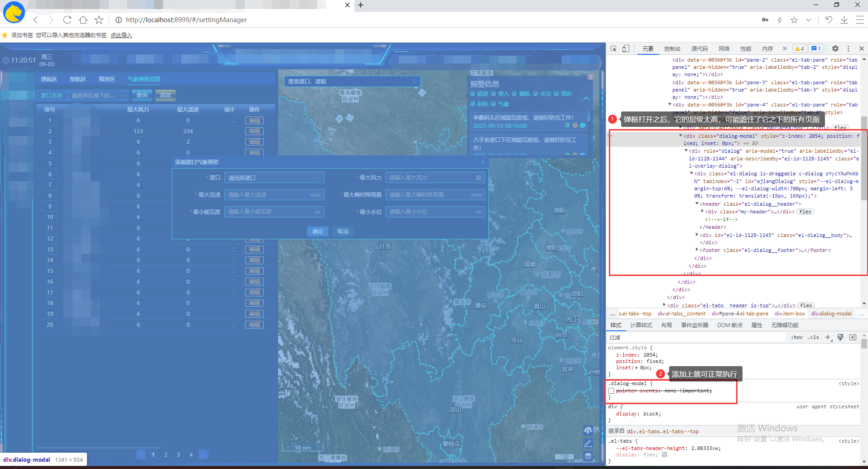
Task: Toggle the 偏航 alert checkbox
Action: coord(514,94)
